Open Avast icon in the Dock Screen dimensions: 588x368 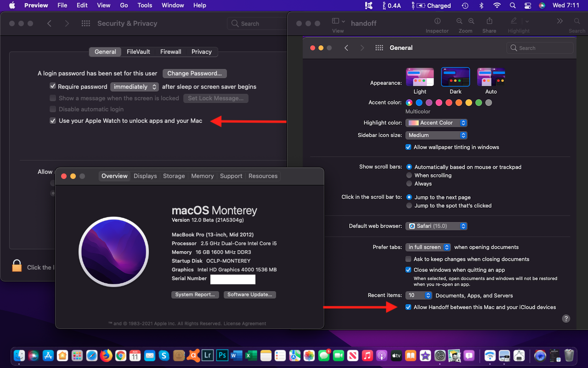[x=193, y=356]
